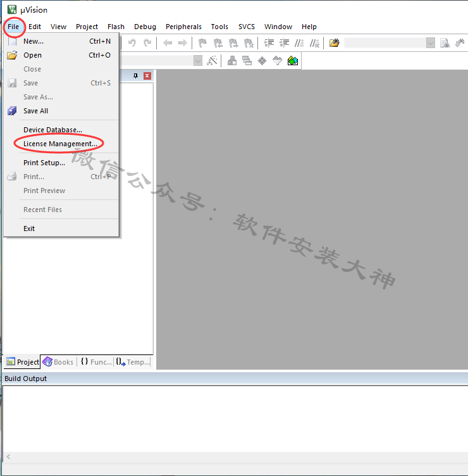Click the File Extensions and Books icon

tap(232, 61)
